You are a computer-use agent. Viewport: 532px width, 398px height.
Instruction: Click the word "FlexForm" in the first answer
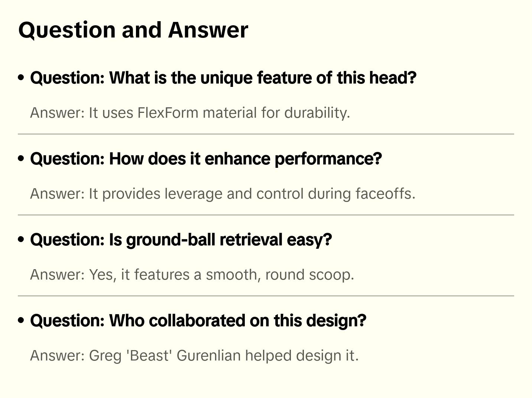[x=168, y=113]
